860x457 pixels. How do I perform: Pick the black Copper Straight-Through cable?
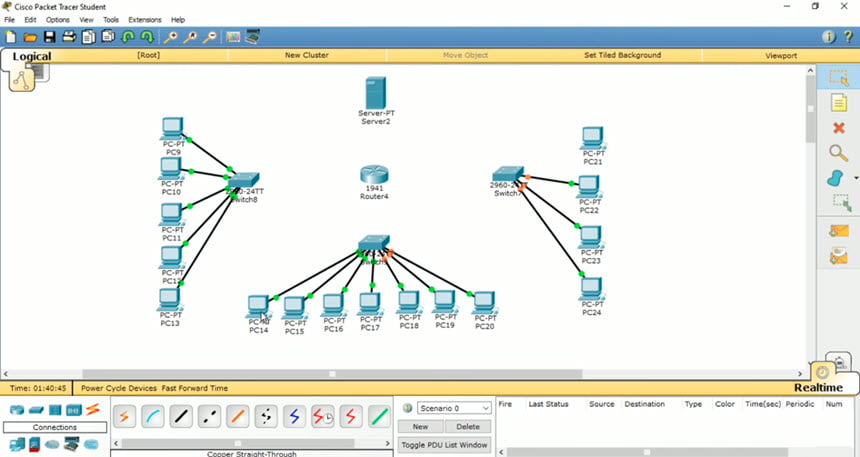(x=181, y=417)
